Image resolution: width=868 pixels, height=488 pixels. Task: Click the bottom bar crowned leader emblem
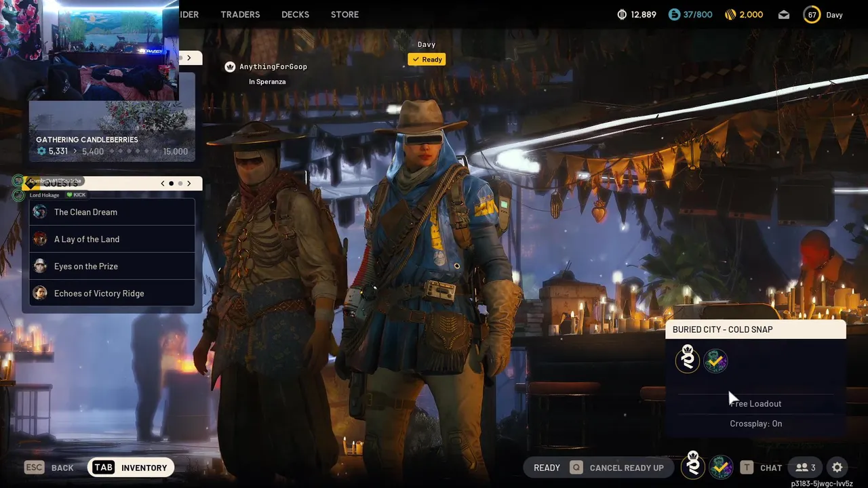coord(693,465)
